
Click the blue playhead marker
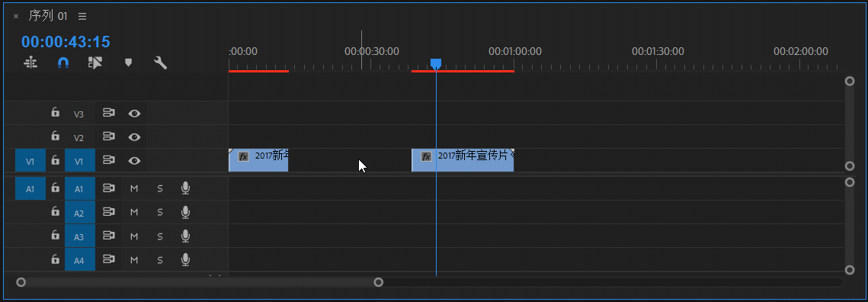[x=436, y=63]
